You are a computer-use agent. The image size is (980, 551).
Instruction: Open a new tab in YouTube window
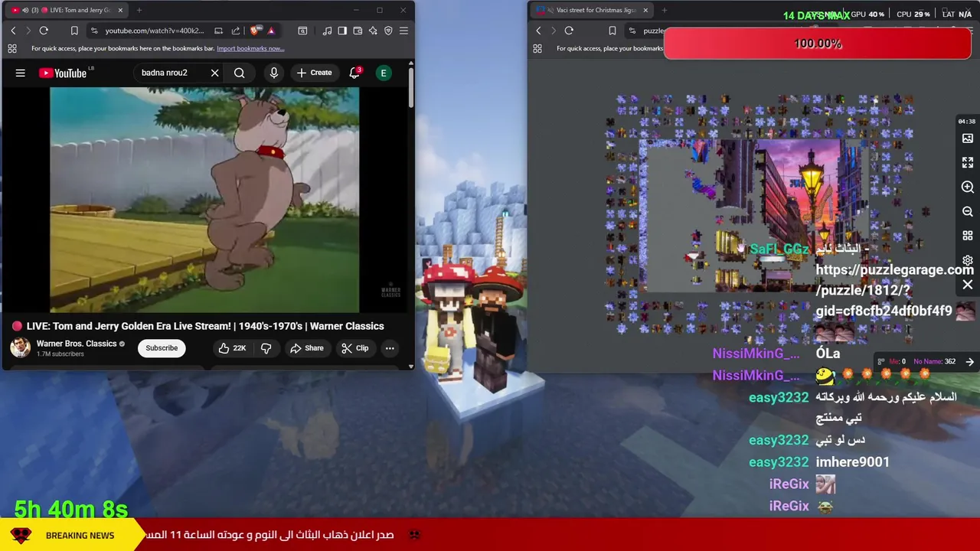pos(139,10)
